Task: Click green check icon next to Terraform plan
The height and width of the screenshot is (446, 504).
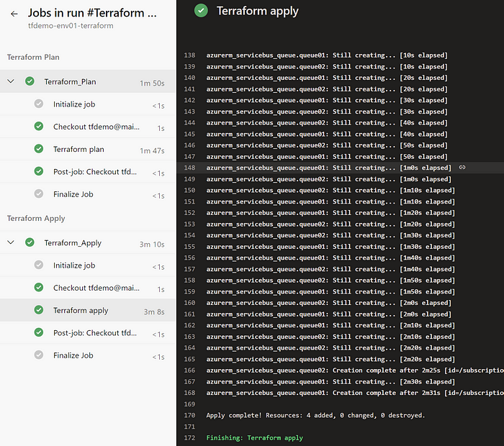Action: (x=39, y=149)
